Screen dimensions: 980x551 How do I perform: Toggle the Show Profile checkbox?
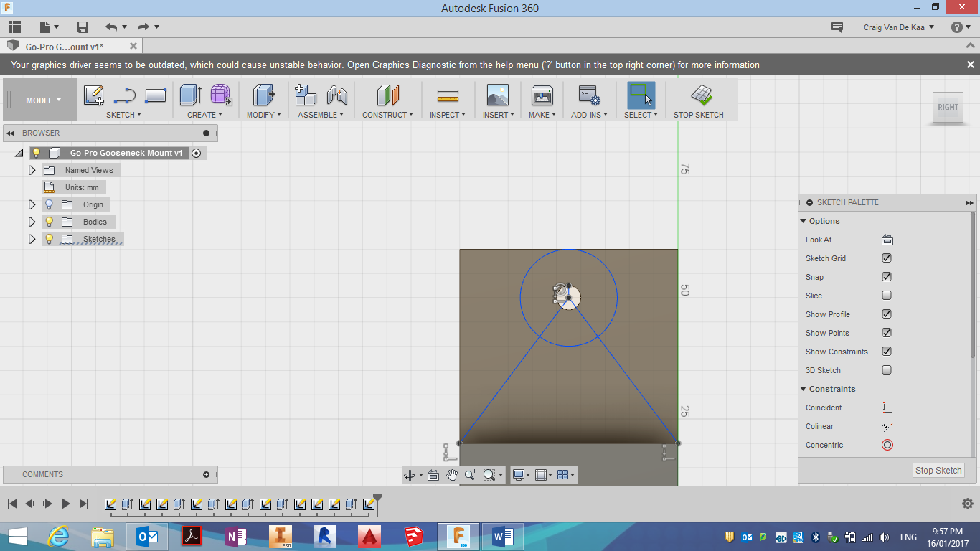(887, 314)
